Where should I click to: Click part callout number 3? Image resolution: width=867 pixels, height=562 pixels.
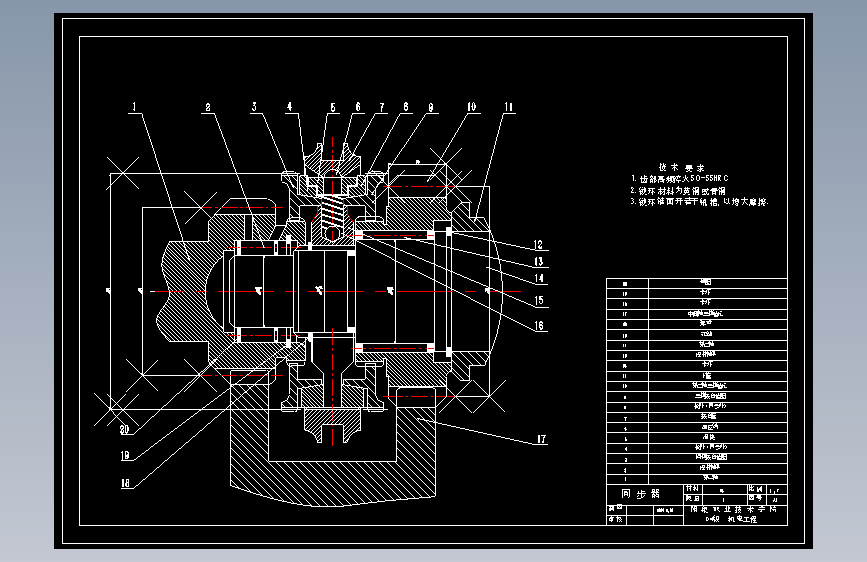coord(254,106)
